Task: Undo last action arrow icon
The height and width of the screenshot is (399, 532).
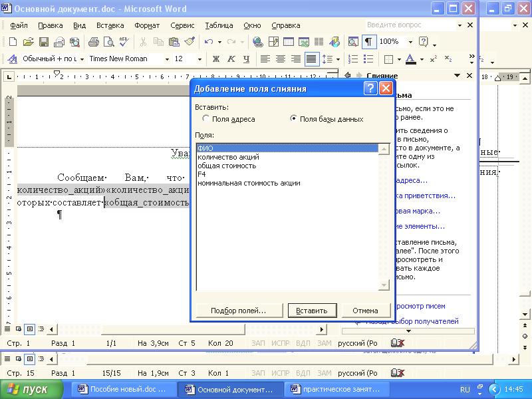Action: click(x=208, y=42)
